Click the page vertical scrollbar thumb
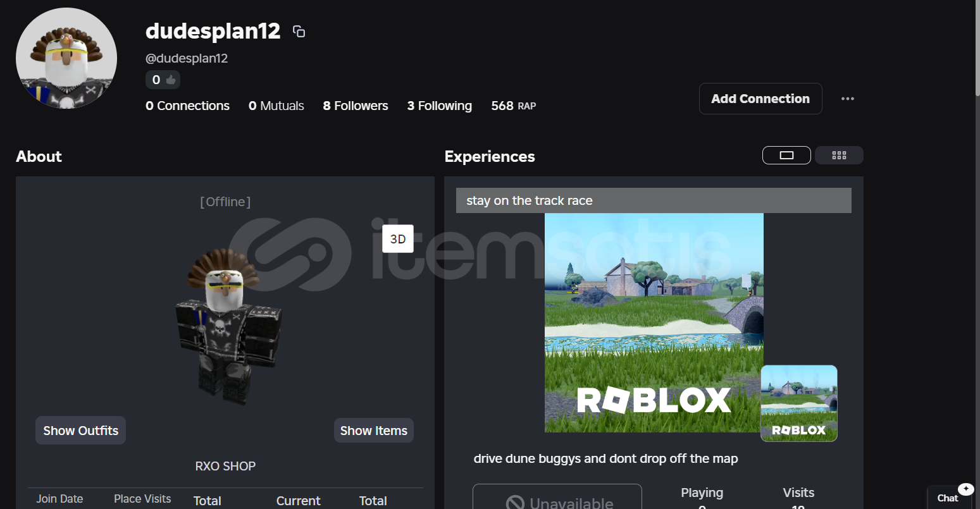Viewport: 980px width, 509px height. (x=976, y=48)
